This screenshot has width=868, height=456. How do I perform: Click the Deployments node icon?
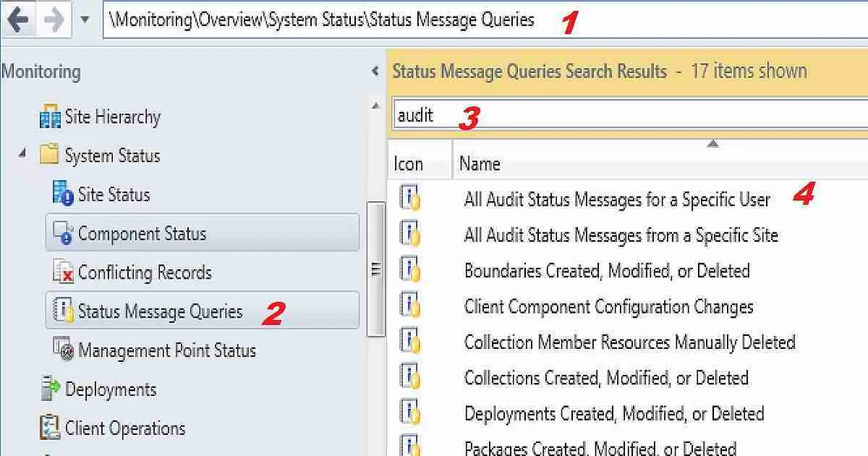50,389
